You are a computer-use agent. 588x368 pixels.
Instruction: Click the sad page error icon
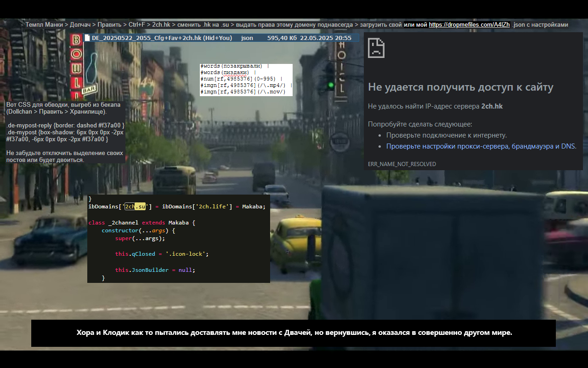click(376, 48)
